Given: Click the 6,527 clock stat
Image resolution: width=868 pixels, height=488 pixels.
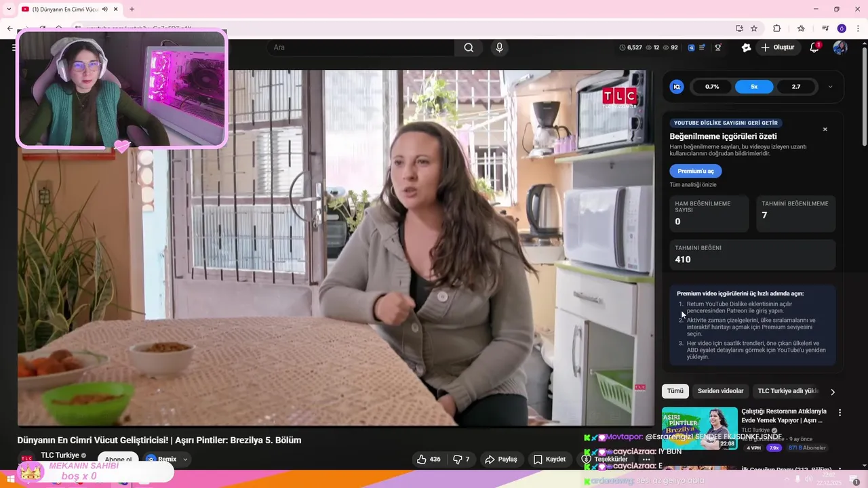Looking at the screenshot, I should pyautogui.click(x=631, y=47).
